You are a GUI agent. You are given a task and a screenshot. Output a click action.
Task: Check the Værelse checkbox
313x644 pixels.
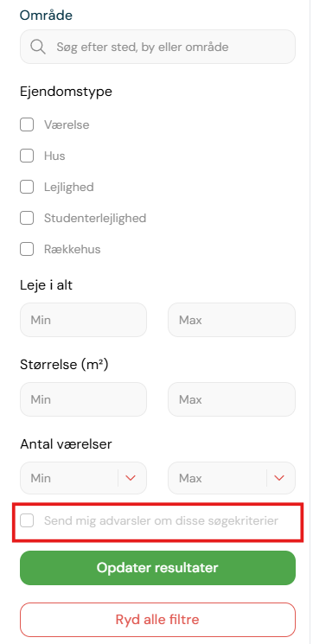click(27, 124)
